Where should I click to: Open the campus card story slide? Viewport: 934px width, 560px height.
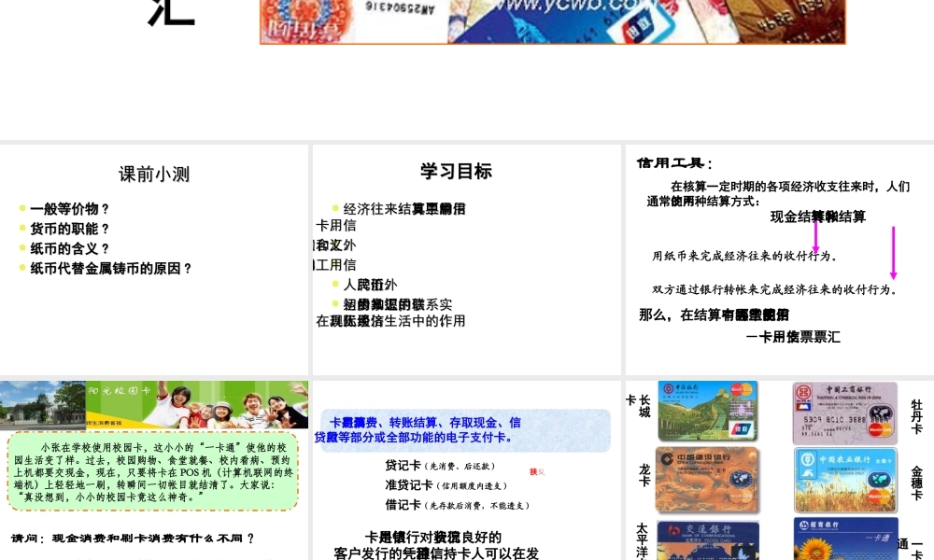[x=154, y=470]
